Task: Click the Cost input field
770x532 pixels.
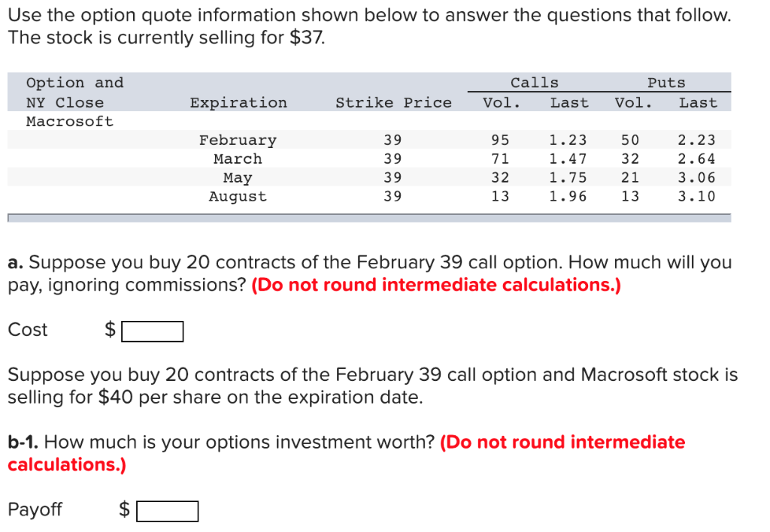Action: 153,331
